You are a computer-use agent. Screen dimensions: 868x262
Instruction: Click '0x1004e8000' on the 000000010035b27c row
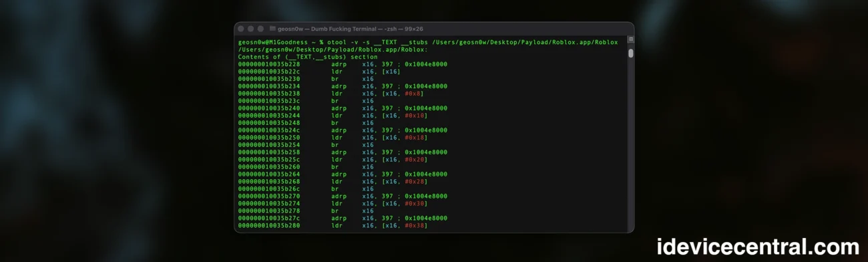coord(426,219)
